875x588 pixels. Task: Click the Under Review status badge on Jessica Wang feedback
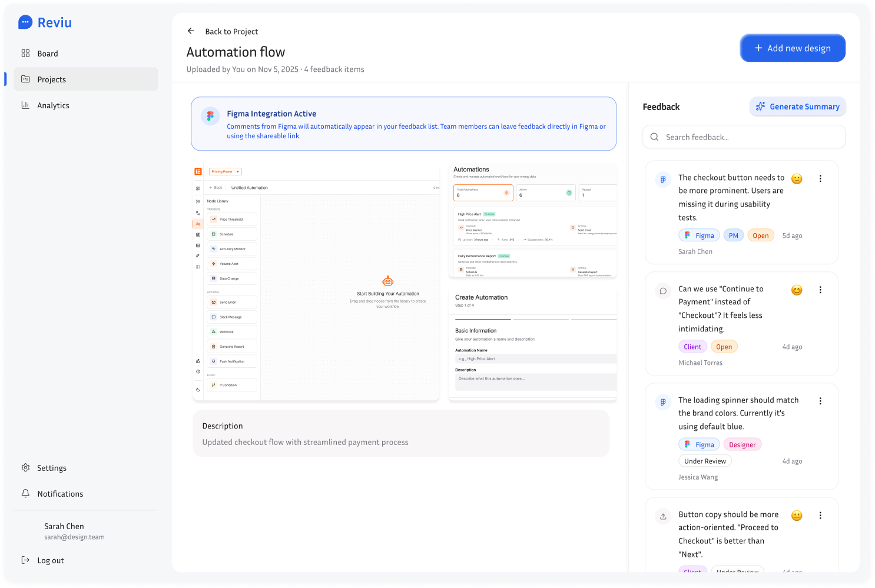705,461
